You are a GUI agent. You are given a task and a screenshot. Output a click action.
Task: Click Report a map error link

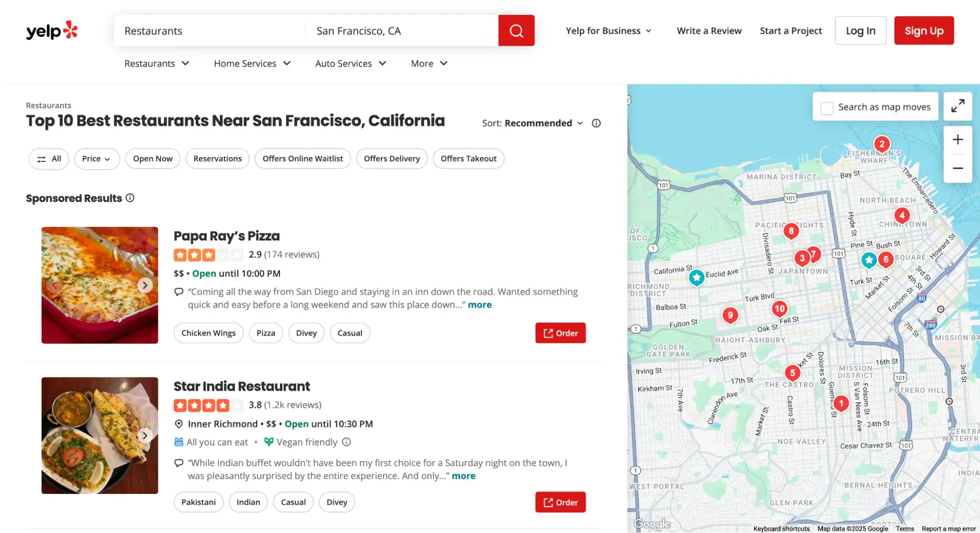pyautogui.click(x=949, y=529)
